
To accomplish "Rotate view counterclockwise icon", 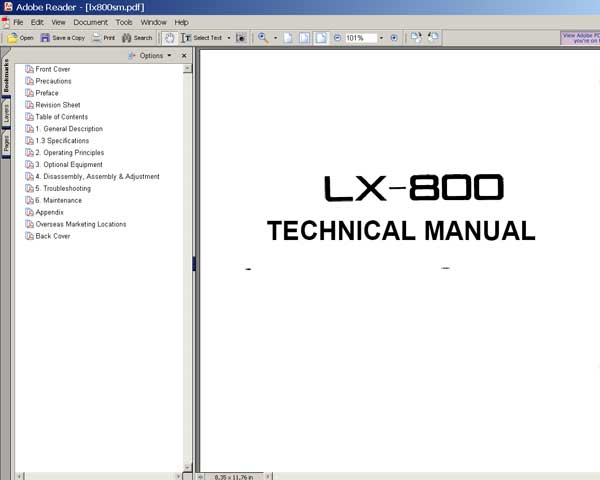I will click(x=433, y=38).
